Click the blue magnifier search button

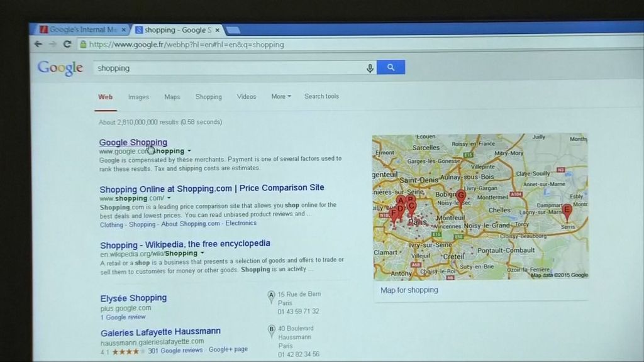click(391, 67)
